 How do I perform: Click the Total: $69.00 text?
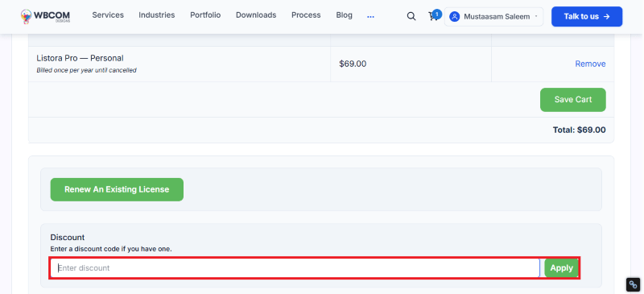click(579, 130)
